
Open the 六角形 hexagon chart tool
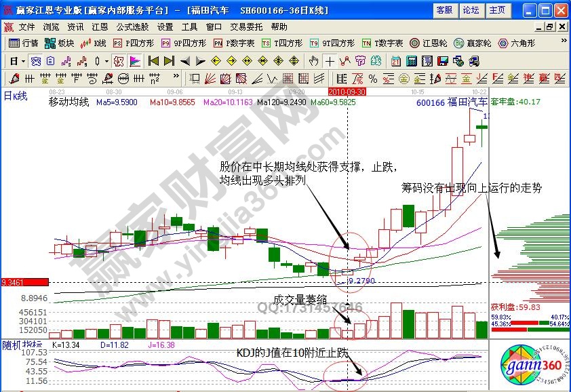(x=517, y=43)
